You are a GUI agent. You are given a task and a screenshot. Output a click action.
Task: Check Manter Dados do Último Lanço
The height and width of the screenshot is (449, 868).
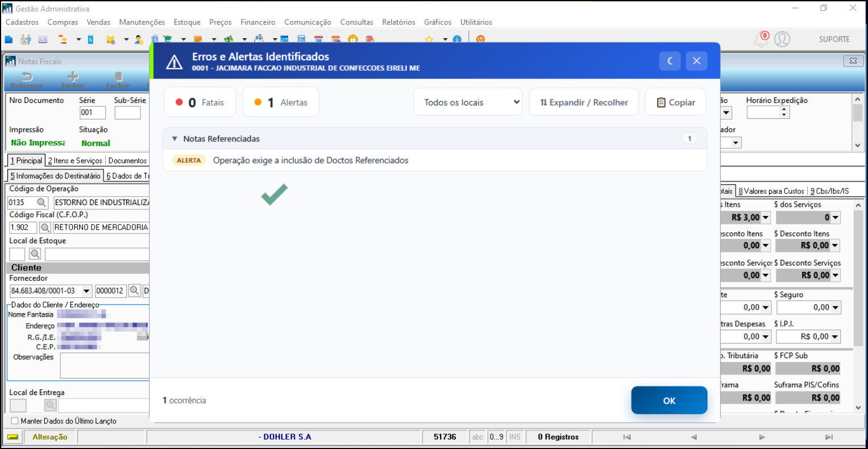(x=15, y=421)
